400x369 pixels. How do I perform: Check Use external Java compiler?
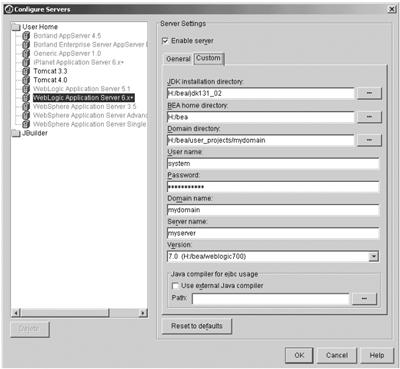click(175, 286)
